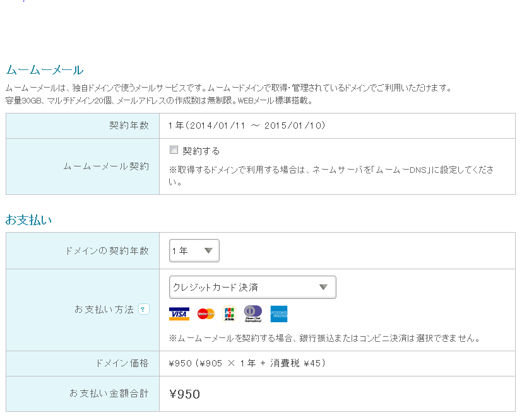Click the ムームーメール契約 row label
The height and width of the screenshot is (420, 522).
[x=106, y=166]
